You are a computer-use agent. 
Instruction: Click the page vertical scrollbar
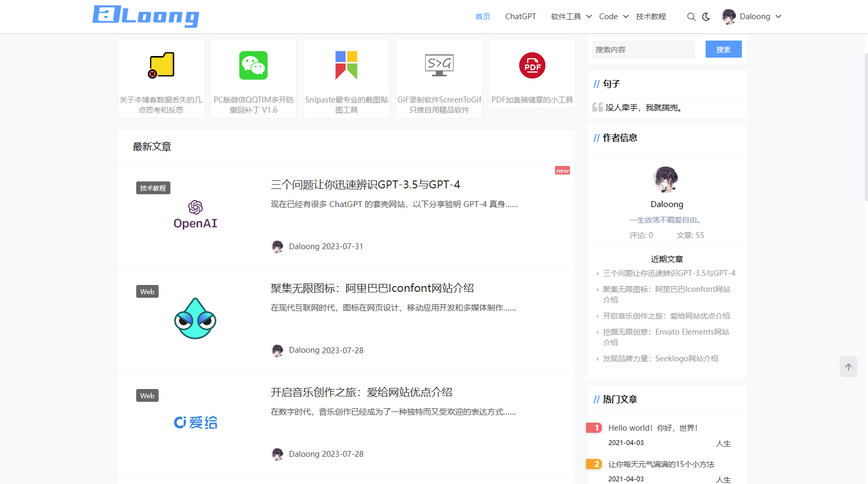pyautogui.click(x=866, y=127)
